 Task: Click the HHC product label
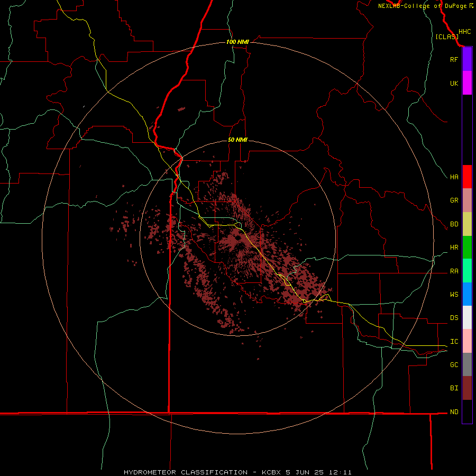point(464,32)
